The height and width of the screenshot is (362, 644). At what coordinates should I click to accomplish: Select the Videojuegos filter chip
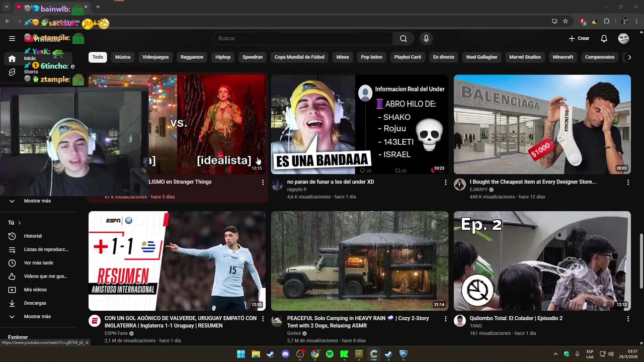155,57
